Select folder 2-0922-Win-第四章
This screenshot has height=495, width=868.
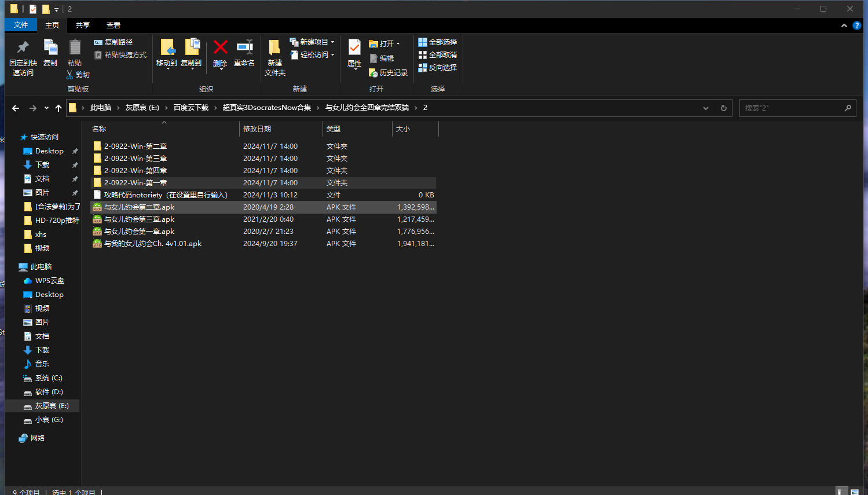coord(263,171)
